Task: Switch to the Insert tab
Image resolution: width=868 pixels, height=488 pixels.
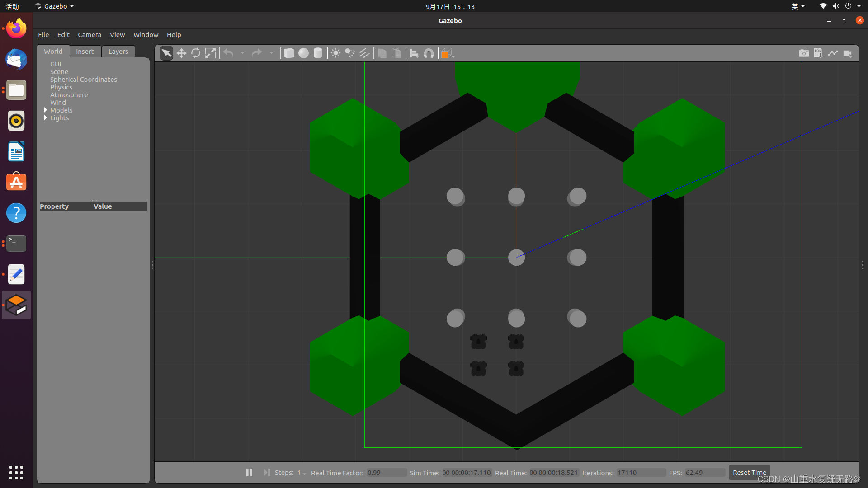Action: click(x=85, y=52)
